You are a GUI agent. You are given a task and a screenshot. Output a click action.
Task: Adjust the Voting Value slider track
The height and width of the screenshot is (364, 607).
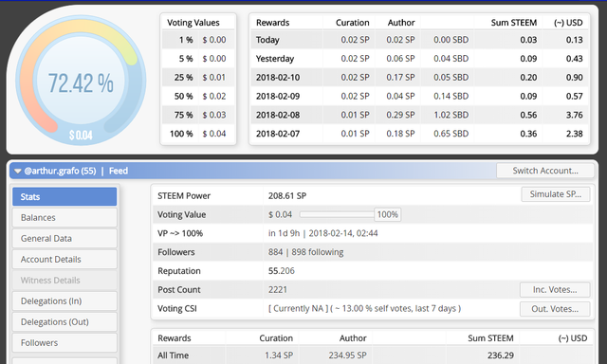[x=337, y=214]
